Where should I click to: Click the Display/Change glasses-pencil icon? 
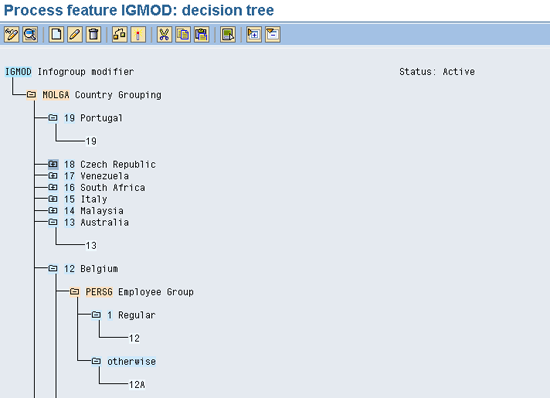click(11, 34)
